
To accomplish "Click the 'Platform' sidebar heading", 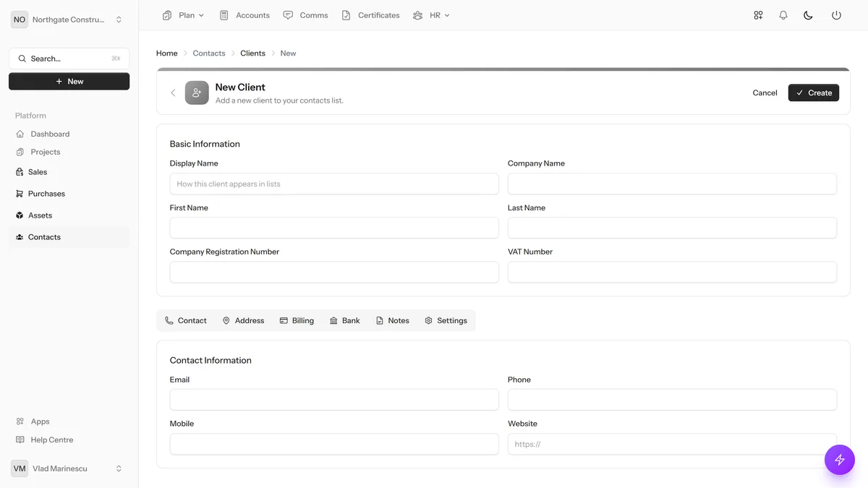I will tap(30, 116).
